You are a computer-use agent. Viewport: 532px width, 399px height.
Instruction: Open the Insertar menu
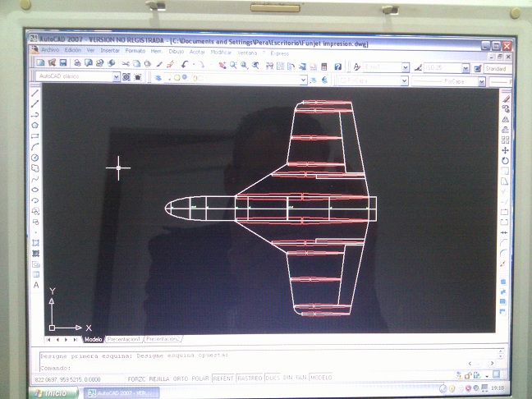[x=110, y=50]
